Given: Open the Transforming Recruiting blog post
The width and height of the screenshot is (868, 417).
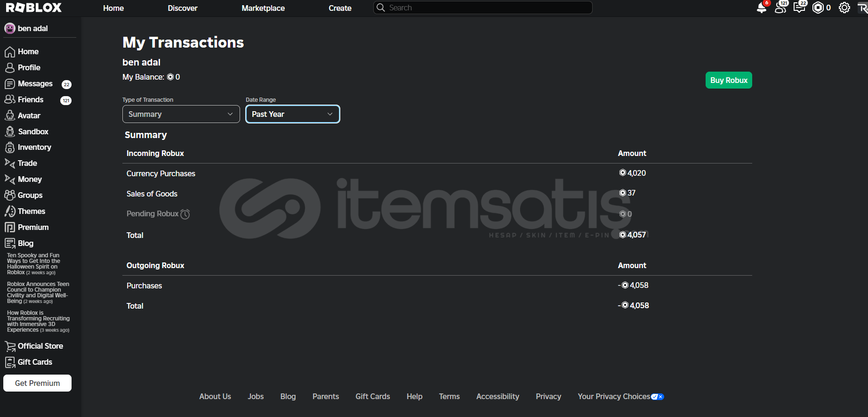Looking at the screenshot, I should pyautogui.click(x=38, y=321).
